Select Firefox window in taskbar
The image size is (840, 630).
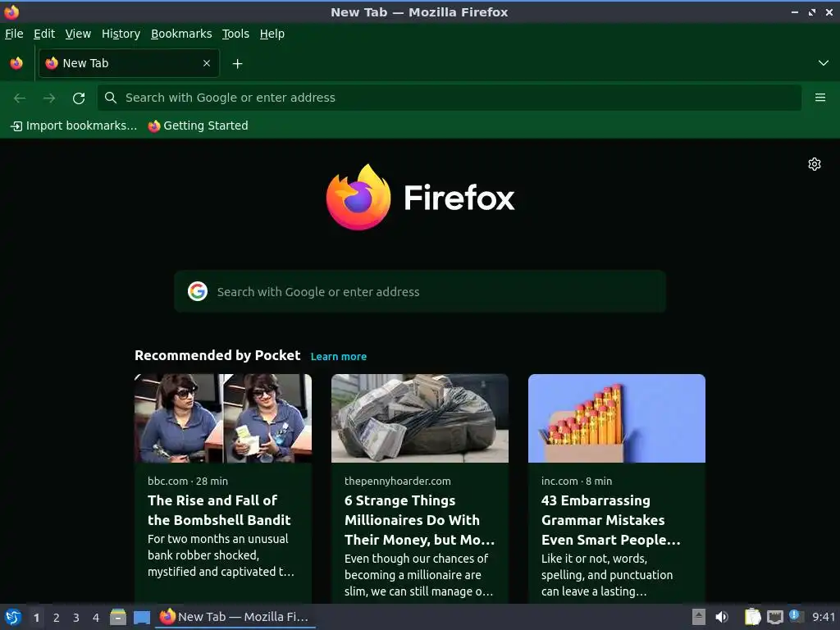(x=235, y=617)
